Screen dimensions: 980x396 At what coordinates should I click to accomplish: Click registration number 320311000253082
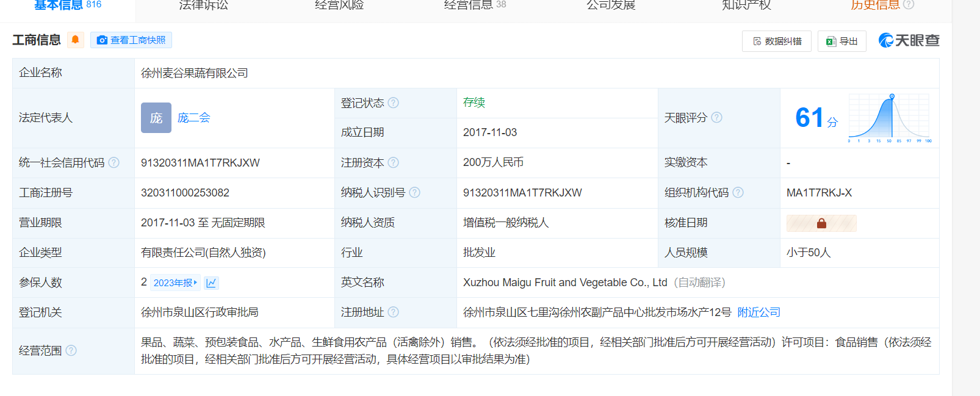click(185, 193)
